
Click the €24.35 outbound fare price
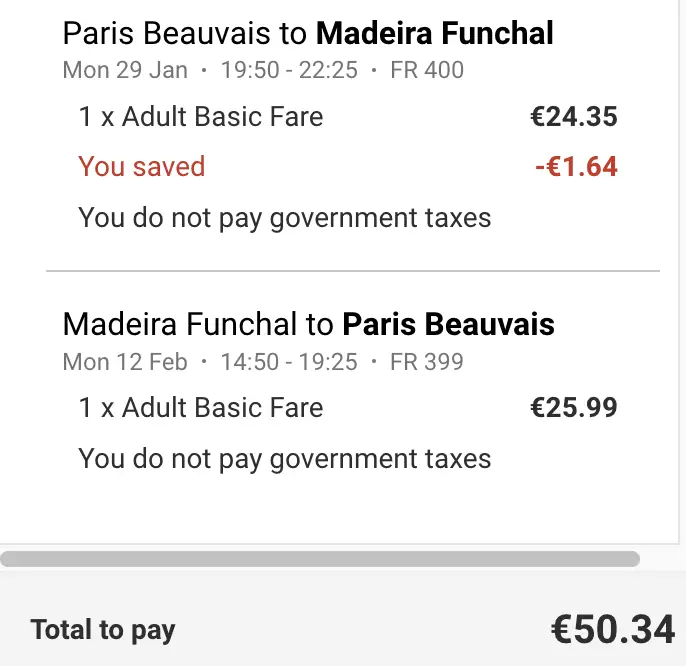tap(574, 117)
